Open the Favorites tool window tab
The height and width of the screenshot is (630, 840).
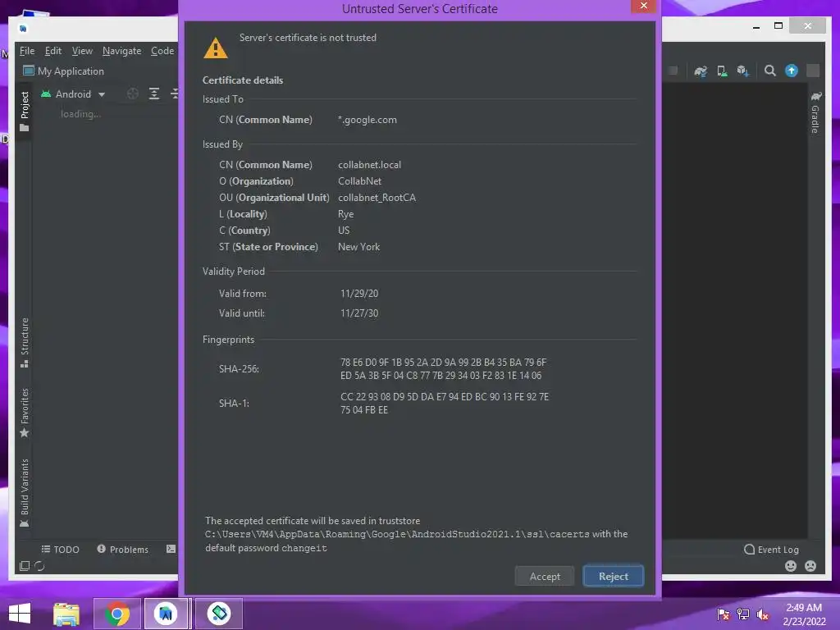pos(24,413)
